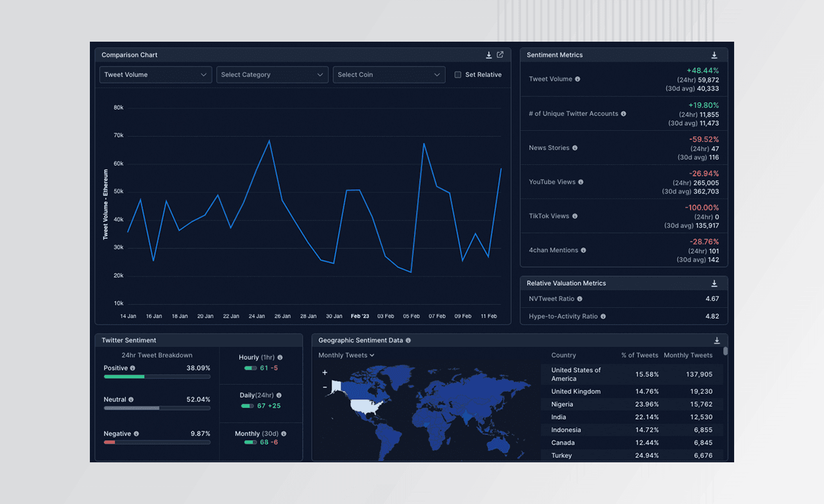Click the Positive sentiment progress bar

pos(157,377)
